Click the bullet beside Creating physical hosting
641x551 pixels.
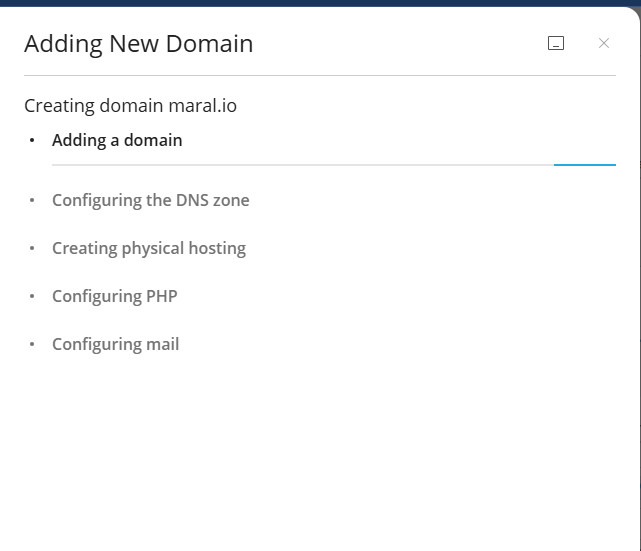pos(32,249)
